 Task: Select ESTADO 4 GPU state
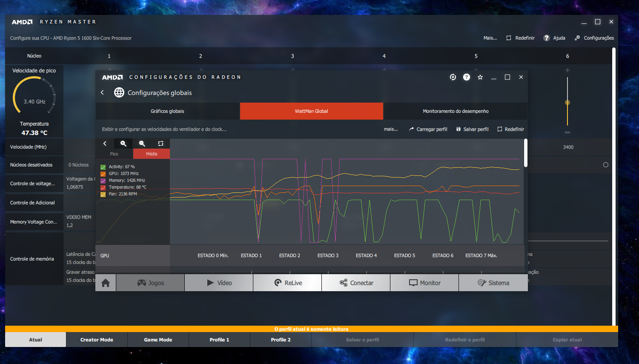[366, 255]
